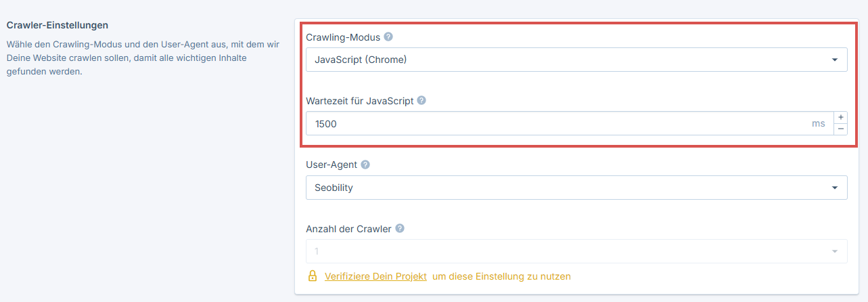Click the Crawling-Modus field label
The width and height of the screenshot is (868, 302).
343,37
